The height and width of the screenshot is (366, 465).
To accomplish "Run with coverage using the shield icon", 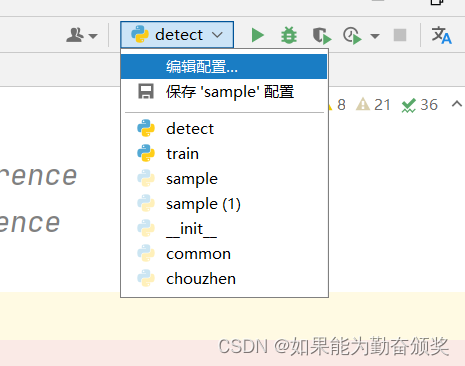I will [322, 36].
